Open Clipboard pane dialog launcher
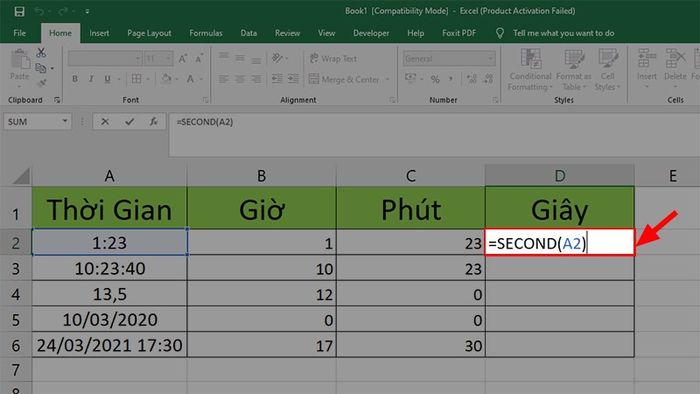 [57, 100]
